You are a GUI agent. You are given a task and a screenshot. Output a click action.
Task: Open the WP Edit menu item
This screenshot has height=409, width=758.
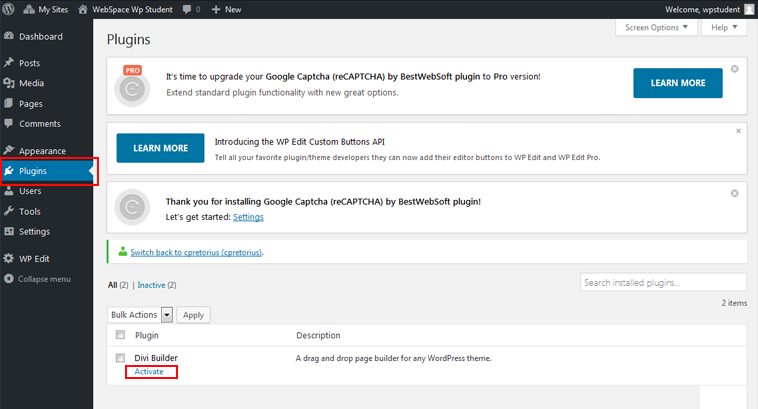point(34,259)
